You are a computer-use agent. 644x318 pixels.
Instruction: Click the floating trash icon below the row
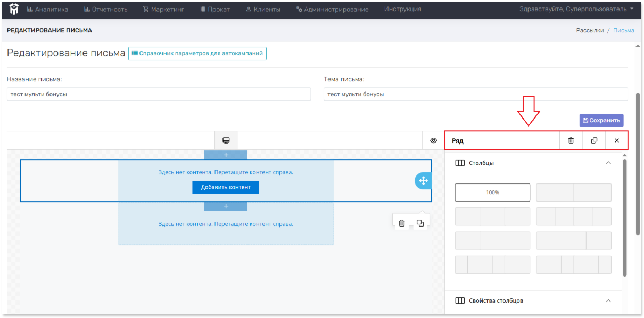[x=402, y=223]
